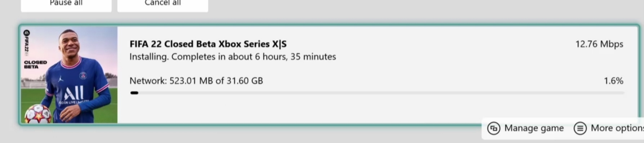Click the CLOSED BETA badge on the cover

pyautogui.click(x=35, y=64)
